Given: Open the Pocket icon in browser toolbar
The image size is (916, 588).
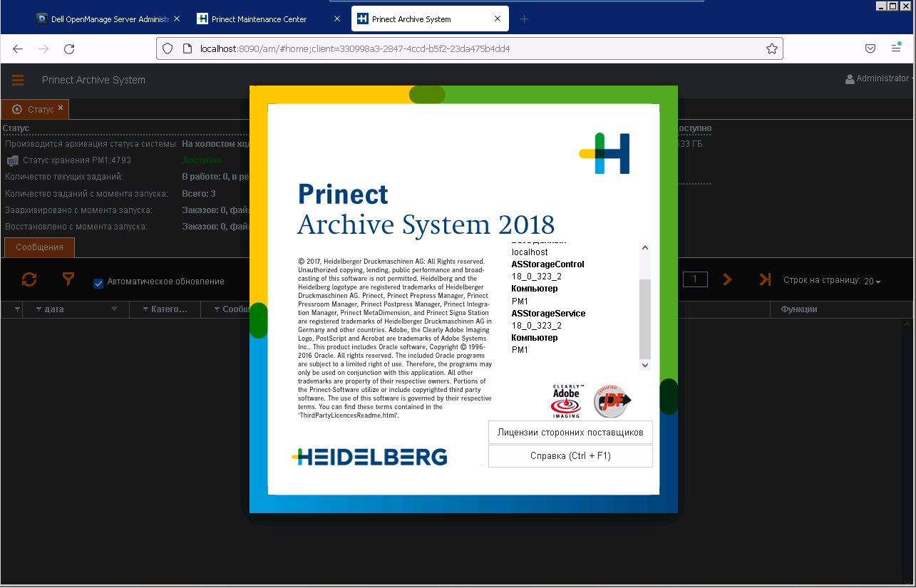Looking at the screenshot, I should pos(870,48).
